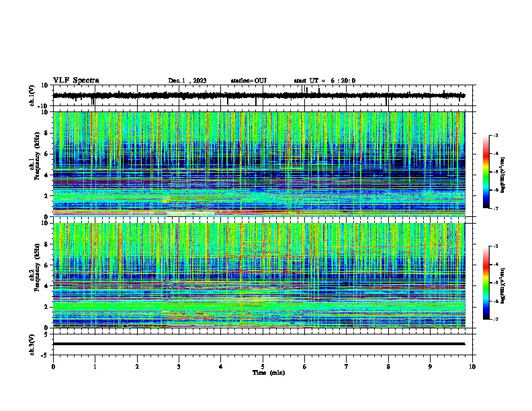Click the ch.1 "Frequency (kHz)" axis label
The image size is (532, 411).
pyautogui.click(x=38, y=156)
